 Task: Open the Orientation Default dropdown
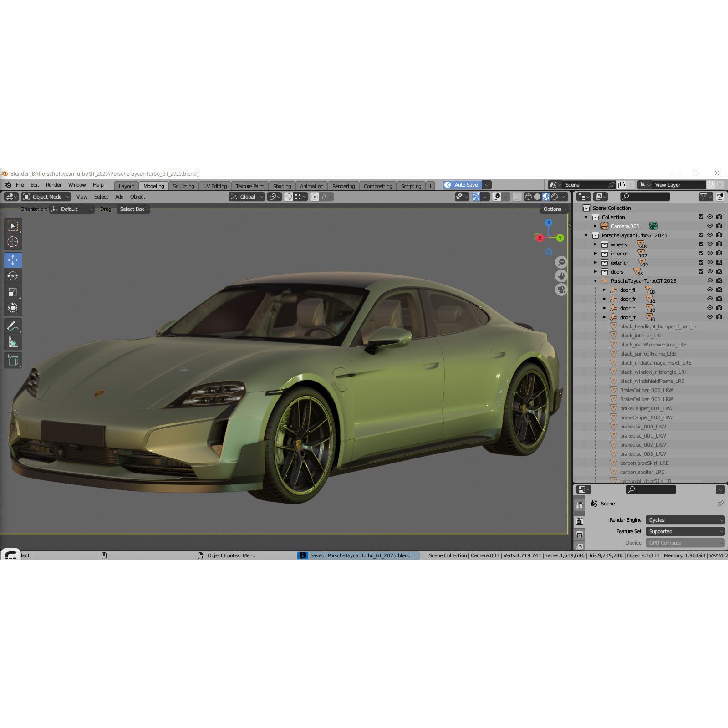click(71, 209)
